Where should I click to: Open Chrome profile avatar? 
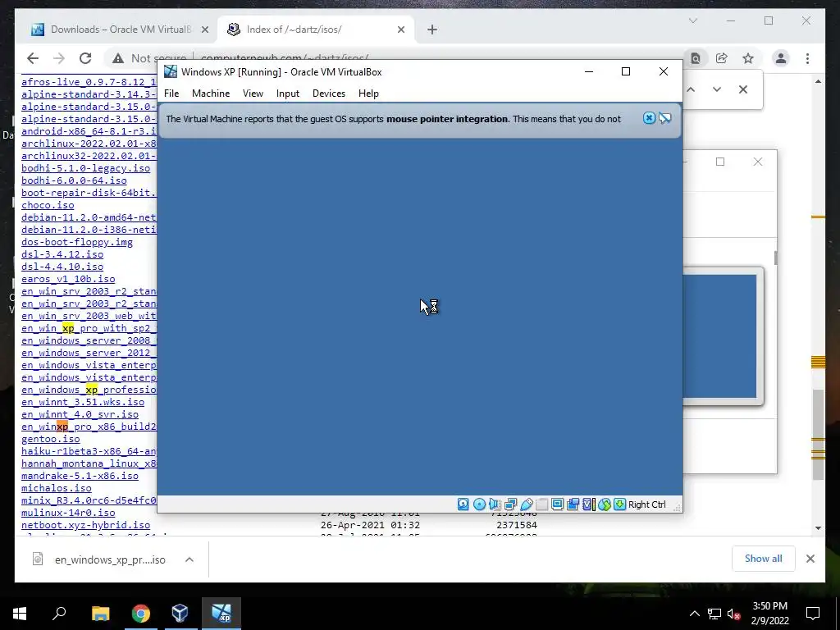(x=781, y=58)
